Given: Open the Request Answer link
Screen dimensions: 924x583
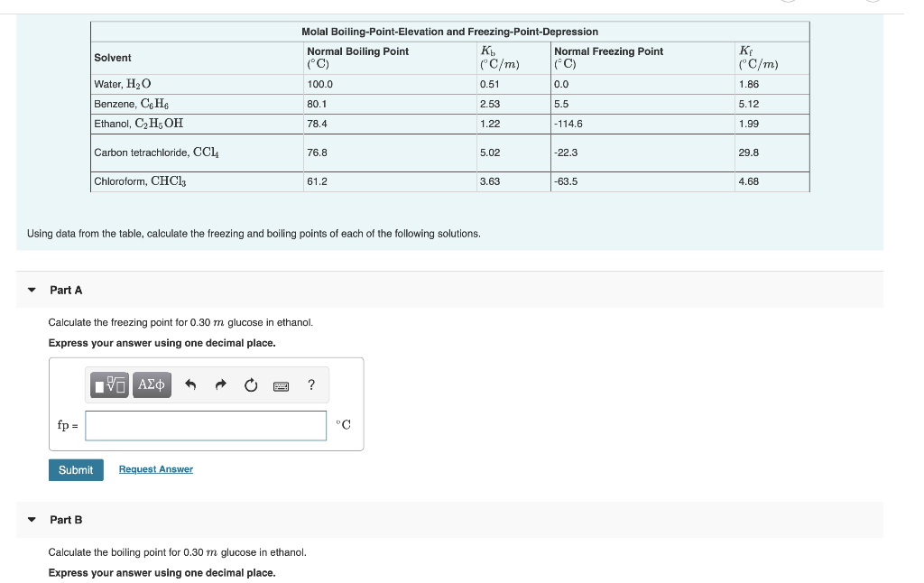Looking at the screenshot, I should click(x=155, y=468).
